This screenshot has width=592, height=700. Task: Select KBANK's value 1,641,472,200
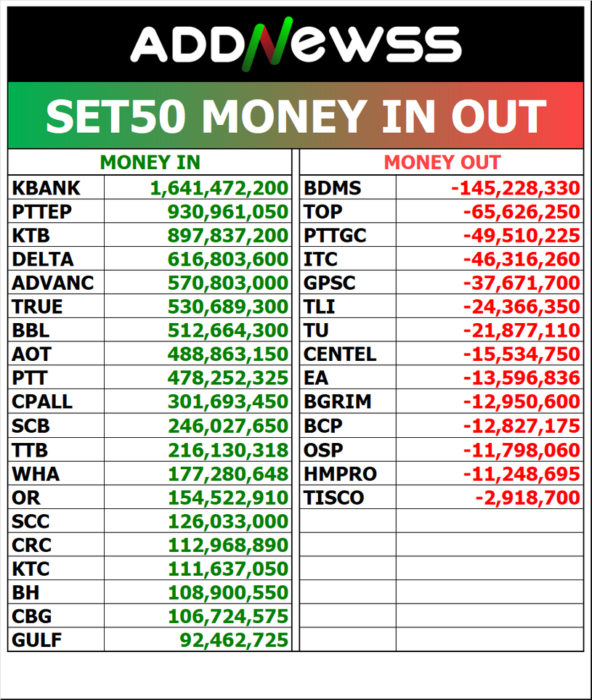point(219,189)
